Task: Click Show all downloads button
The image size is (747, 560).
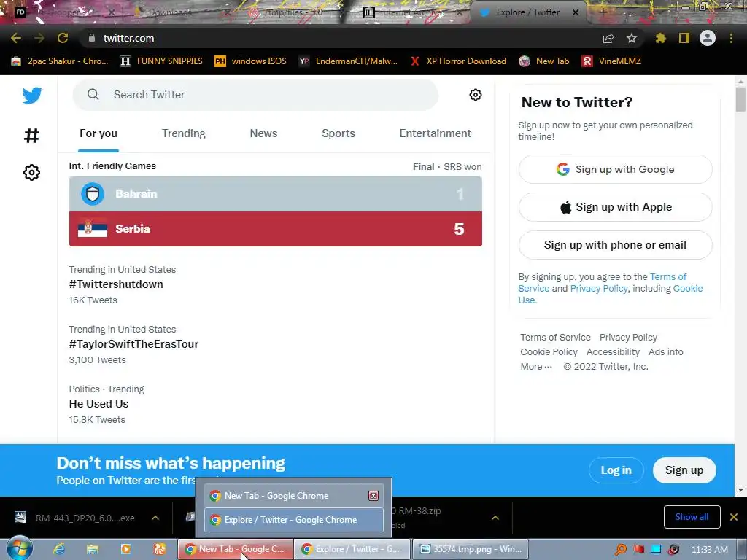Action: [x=692, y=517]
